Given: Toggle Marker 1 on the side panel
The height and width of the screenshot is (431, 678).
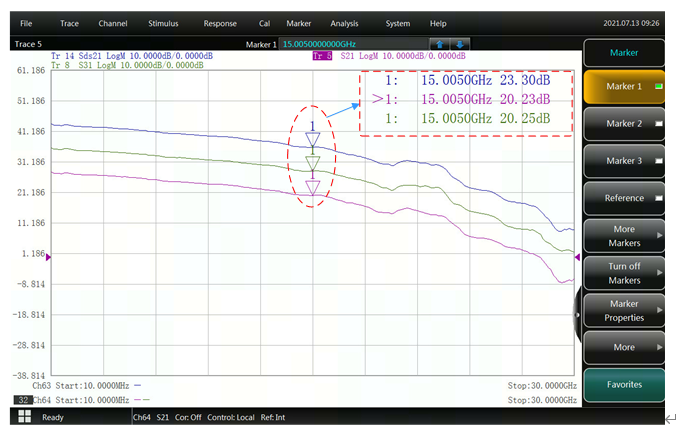Looking at the screenshot, I should tap(624, 87).
